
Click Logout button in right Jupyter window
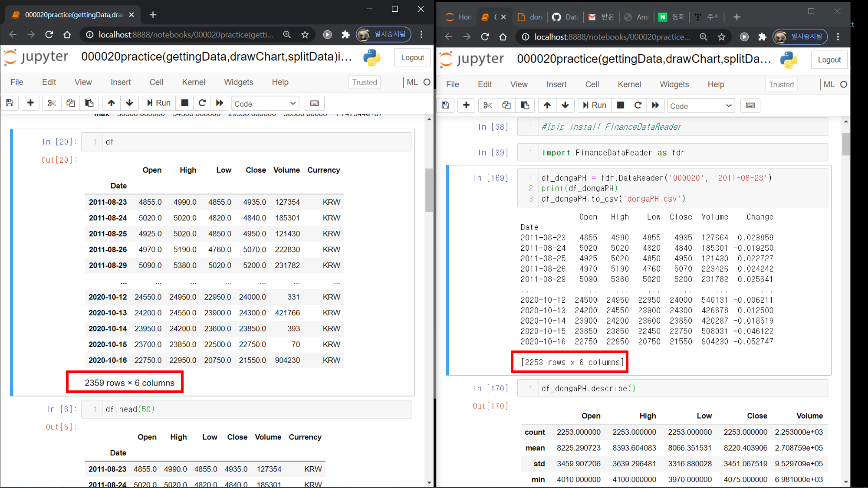pyautogui.click(x=829, y=60)
